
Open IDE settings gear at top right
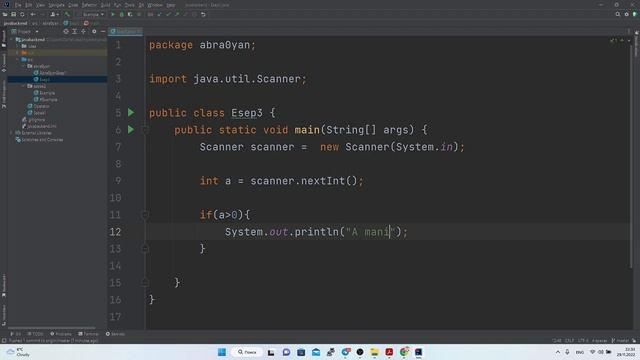pos(627,14)
